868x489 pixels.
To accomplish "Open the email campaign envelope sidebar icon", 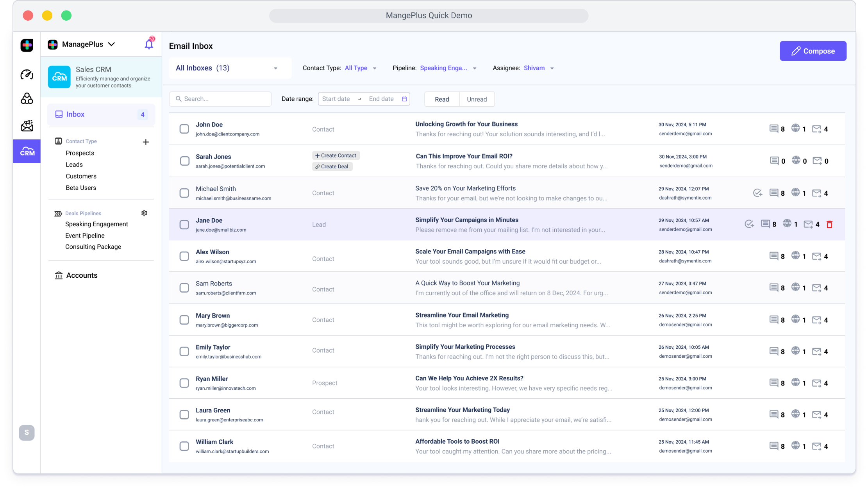I will click(27, 126).
